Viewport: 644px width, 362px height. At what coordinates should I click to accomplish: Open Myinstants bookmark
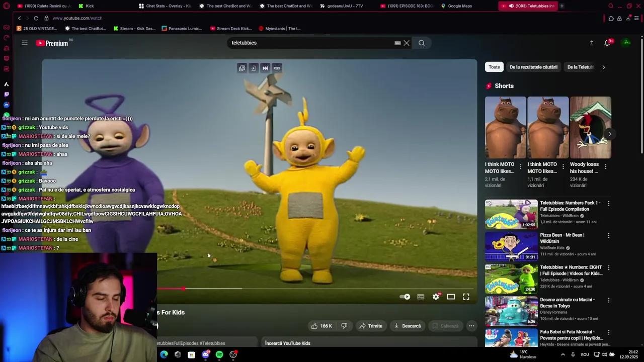point(280,29)
